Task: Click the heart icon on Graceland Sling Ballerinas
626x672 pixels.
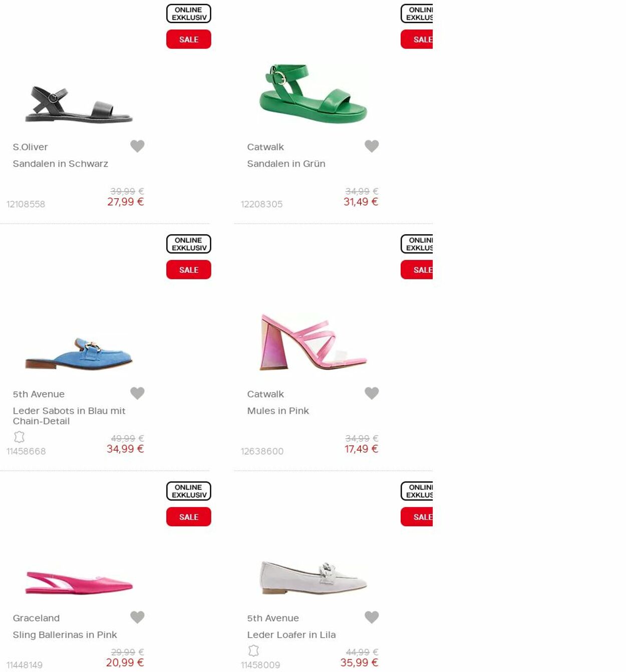Action: point(138,617)
